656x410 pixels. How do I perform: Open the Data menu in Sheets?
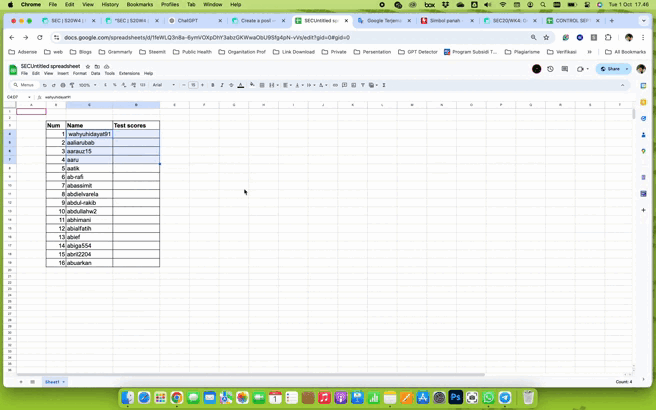click(x=95, y=73)
